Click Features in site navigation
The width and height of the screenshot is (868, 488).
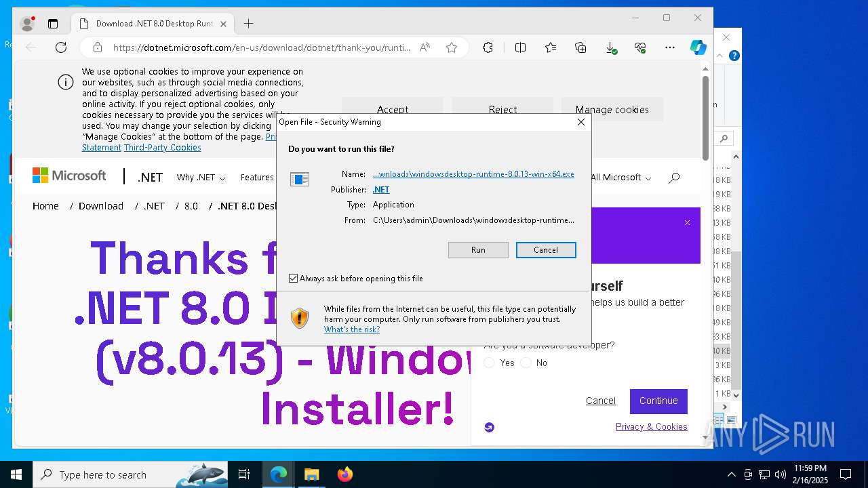pyautogui.click(x=257, y=178)
